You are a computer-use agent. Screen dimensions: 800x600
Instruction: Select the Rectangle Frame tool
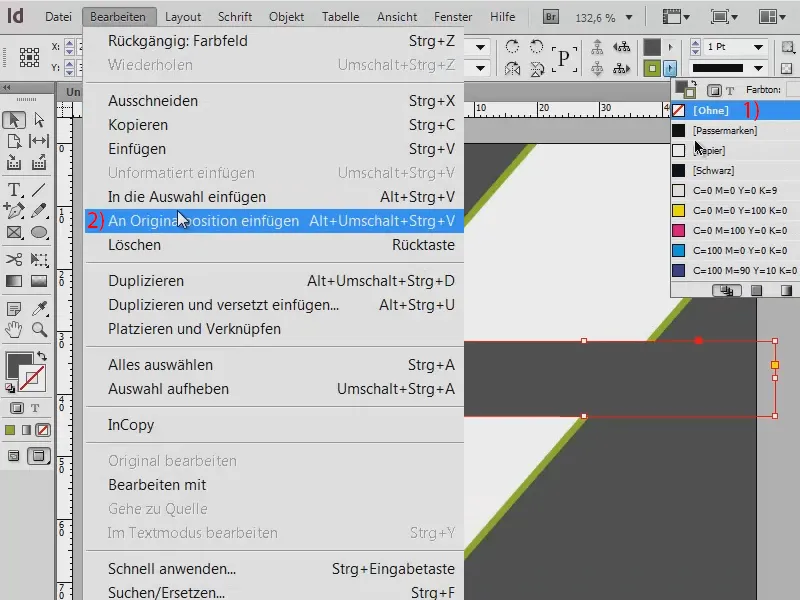14,233
